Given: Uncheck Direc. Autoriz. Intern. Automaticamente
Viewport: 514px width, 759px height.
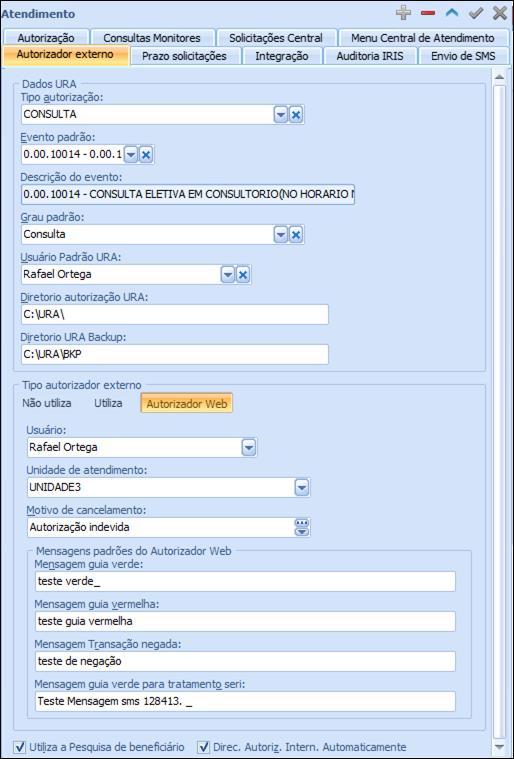Looking at the screenshot, I should click(x=204, y=747).
